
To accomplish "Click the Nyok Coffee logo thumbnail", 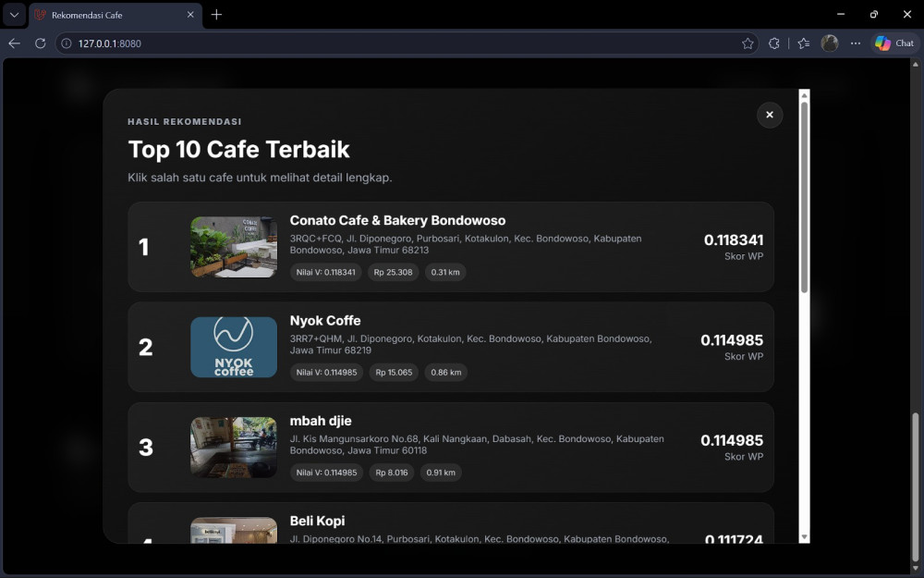I will tap(234, 347).
